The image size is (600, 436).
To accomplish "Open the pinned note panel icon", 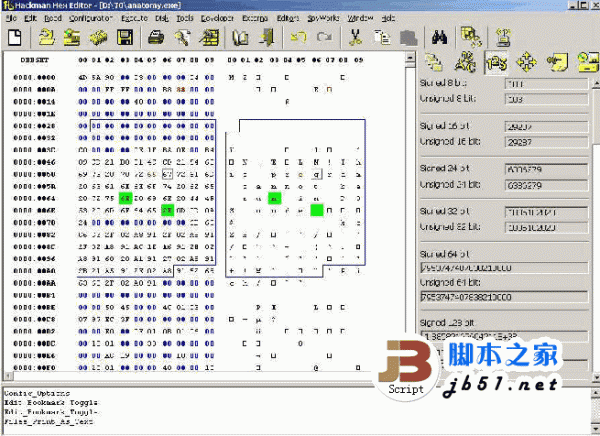I will click(x=557, y=62).
